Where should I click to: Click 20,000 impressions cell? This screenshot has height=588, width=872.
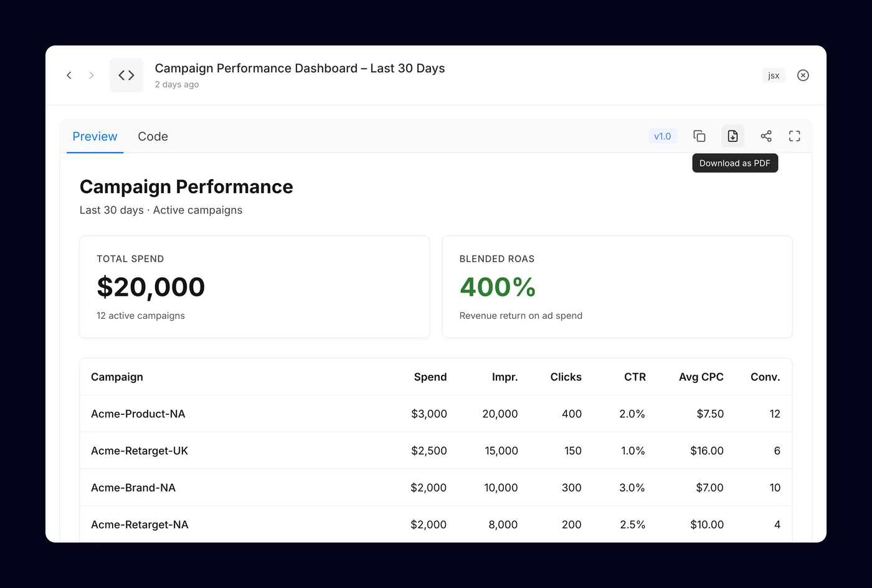pos(500,414)
